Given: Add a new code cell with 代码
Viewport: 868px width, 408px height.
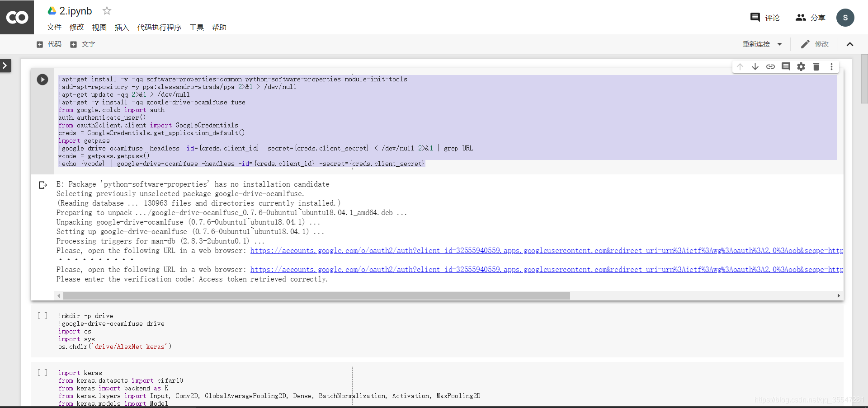Looking at the screenshot, I should [x=49, y=44].
